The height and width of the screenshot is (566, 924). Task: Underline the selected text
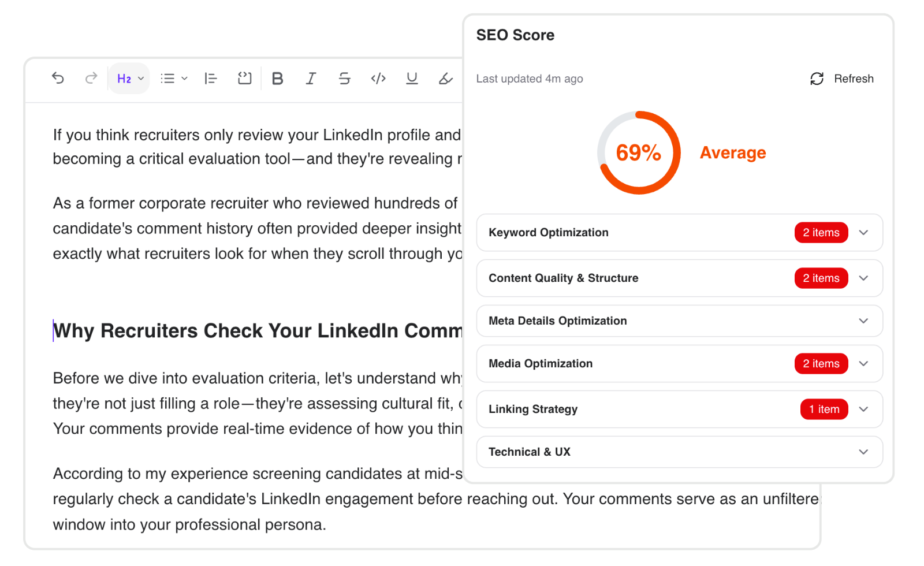pyautogui.click(x=412, y=79)
